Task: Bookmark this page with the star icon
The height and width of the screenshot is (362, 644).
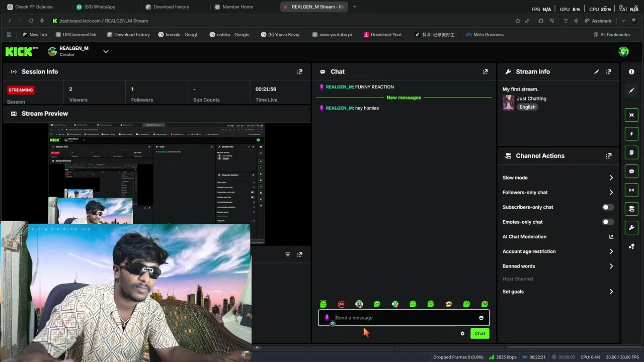Action: [518, 21]
